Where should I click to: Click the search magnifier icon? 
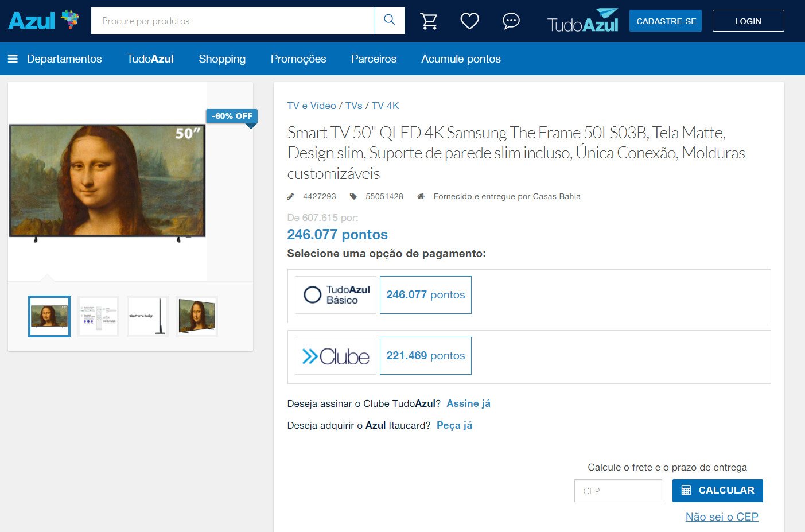pos(390,21)
